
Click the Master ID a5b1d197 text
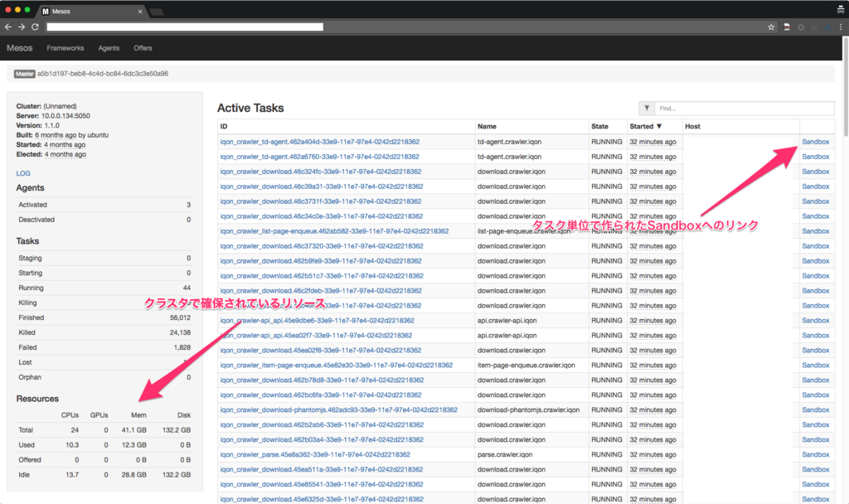click(102, 74)
